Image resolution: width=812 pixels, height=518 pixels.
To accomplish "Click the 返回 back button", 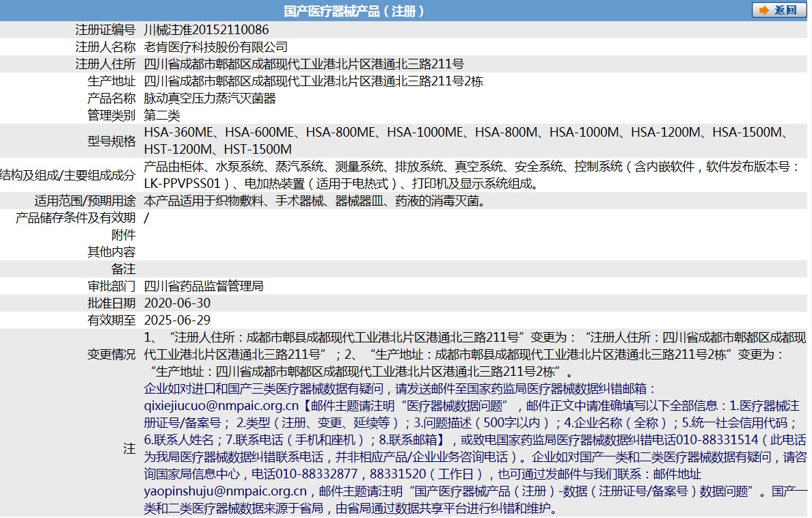I will [x=779, y=10].
